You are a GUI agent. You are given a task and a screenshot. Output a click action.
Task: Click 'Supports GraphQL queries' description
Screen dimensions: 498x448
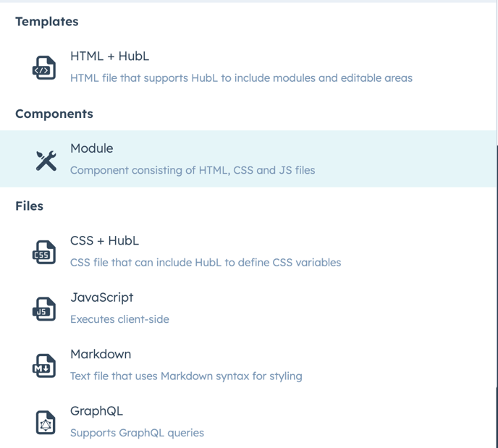pyautogui.click(x=138, y=433)
